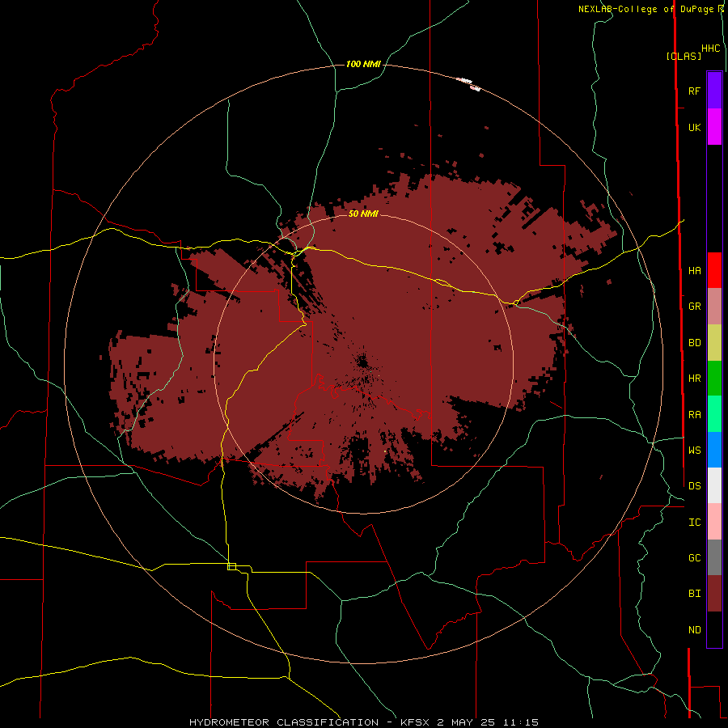Select the dusty pink GR swatch

(714, 307)
